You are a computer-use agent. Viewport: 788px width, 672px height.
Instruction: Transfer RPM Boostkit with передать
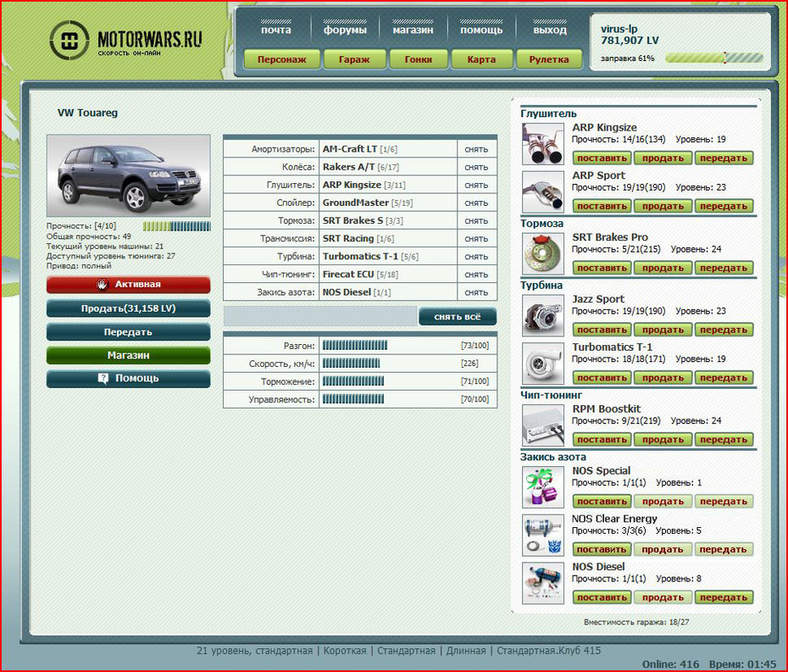724,439
